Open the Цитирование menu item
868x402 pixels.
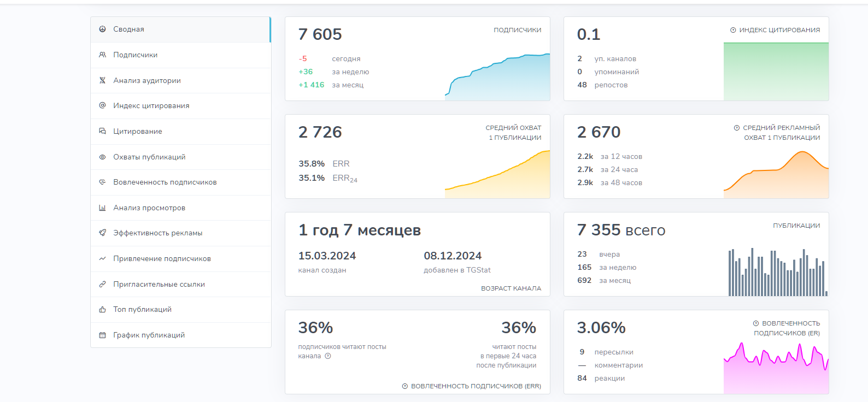(x=137, y=132)
